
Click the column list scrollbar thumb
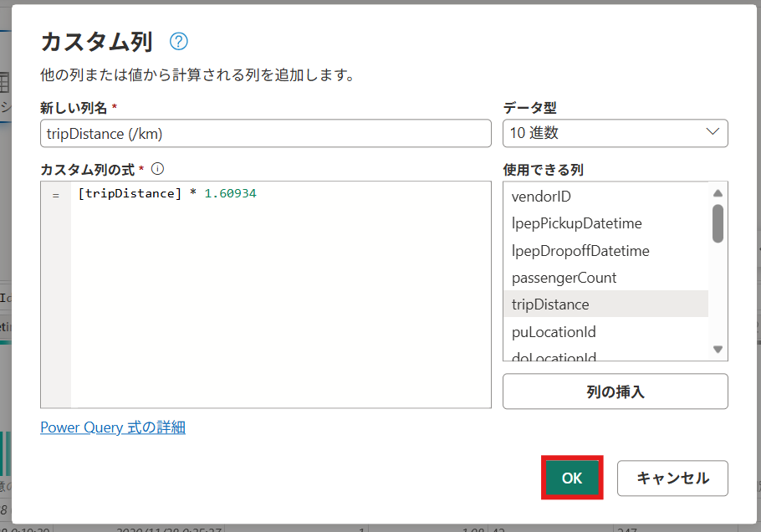718,223
